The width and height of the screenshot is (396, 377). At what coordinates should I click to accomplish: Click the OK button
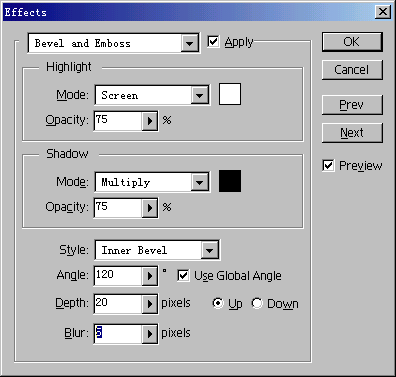pyautogui.click(x=352, y=42)
